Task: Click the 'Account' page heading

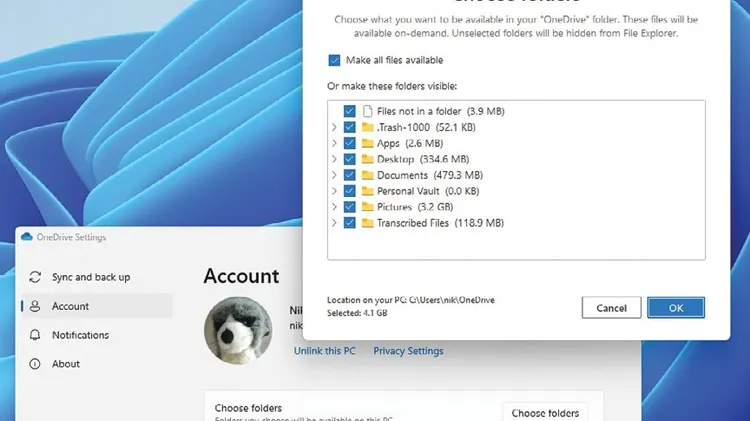Action: tap(241, 276)
